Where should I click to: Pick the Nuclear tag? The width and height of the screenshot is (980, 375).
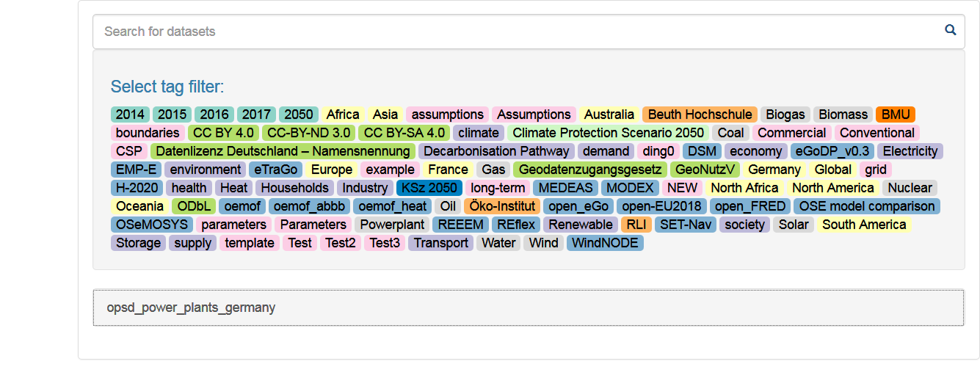[910, 188]
